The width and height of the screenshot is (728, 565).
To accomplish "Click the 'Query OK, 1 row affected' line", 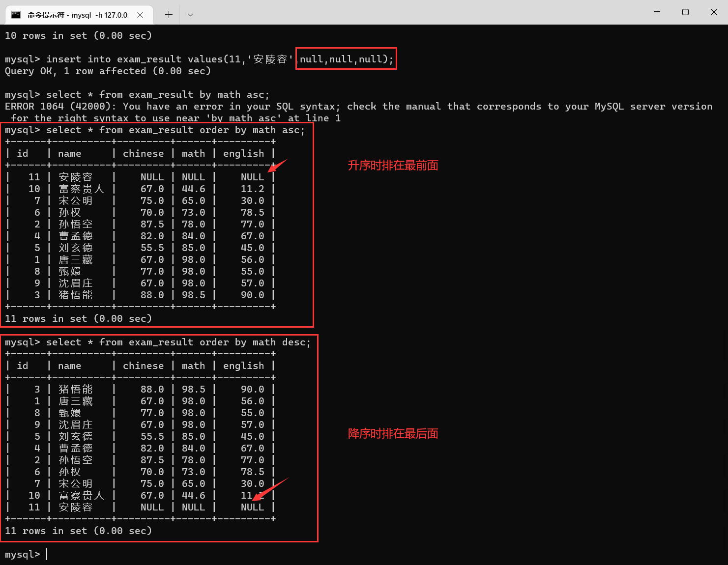I will pos(108,71).
